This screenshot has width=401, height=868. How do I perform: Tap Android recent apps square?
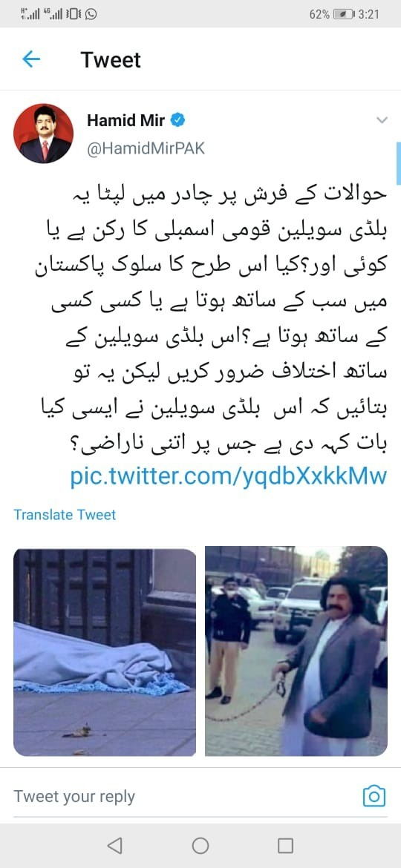[x=285, y=845]
